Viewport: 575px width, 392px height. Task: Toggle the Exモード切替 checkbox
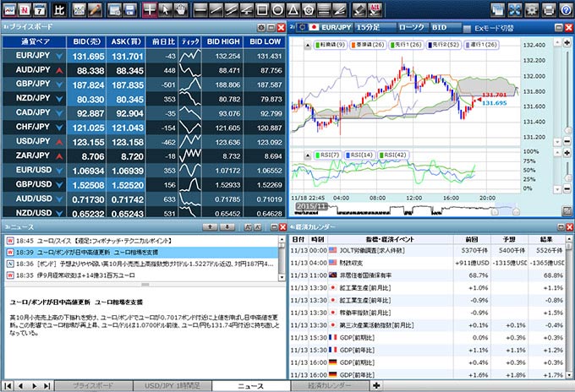coord(468,27)
